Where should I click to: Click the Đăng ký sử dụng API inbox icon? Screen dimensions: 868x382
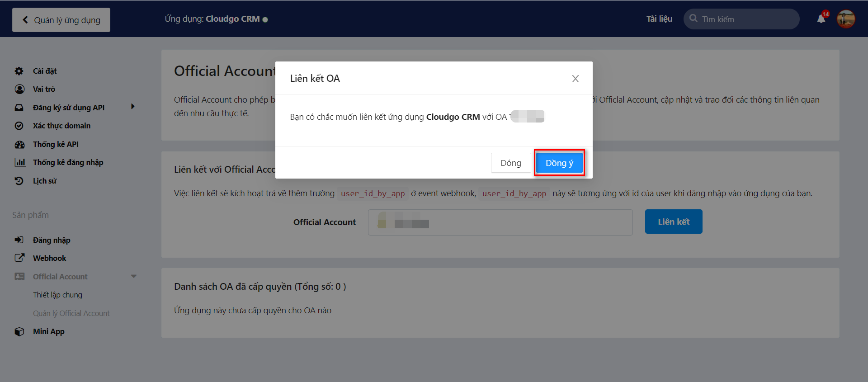click(x=19, y=108)
